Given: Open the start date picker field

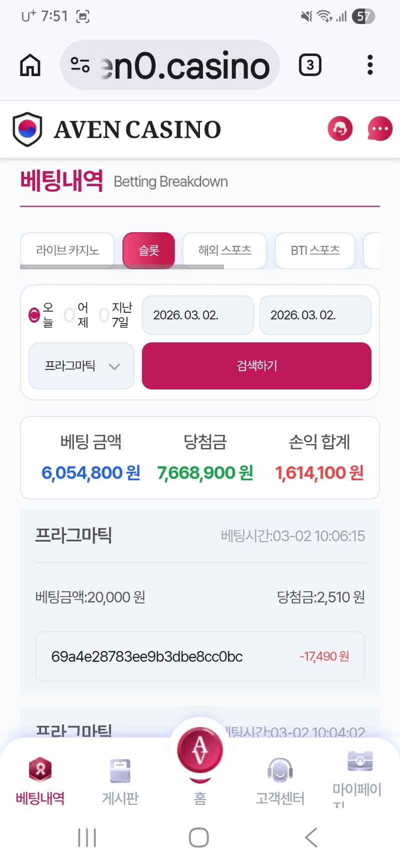Looking at the screenshot, I should pos(197,315).
